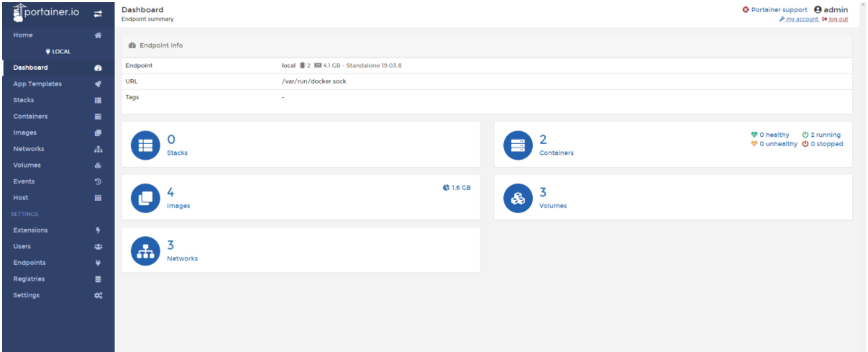
Task: Click the Home house icon
Action: [x=99, y=35]
